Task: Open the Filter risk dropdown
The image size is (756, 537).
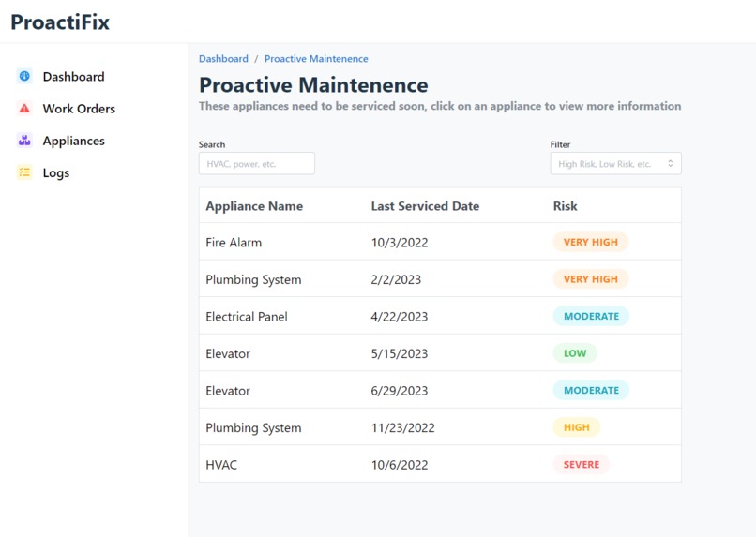Action: pos(615,164)
